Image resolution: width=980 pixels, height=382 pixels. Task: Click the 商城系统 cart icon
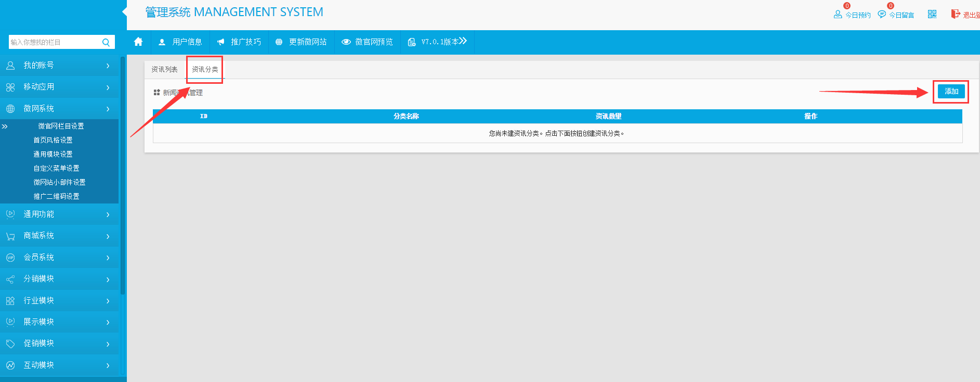(10, 236)
